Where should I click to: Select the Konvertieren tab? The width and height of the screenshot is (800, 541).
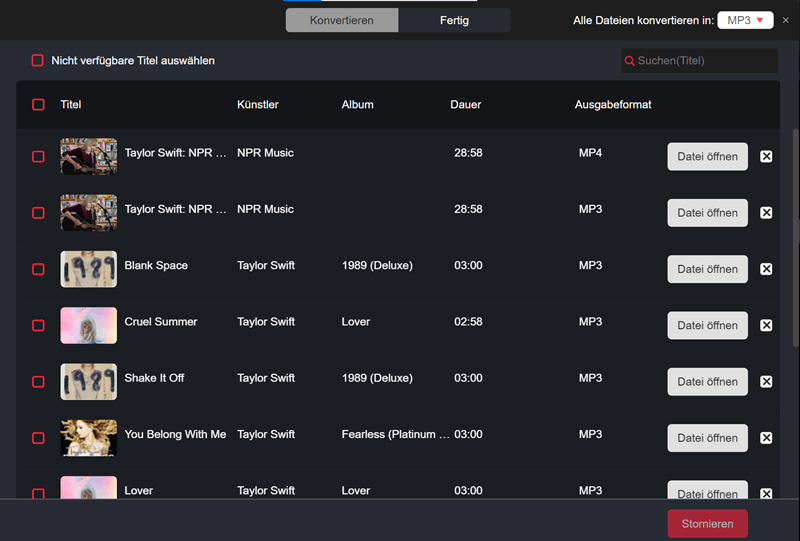click(x=342, y=20)
